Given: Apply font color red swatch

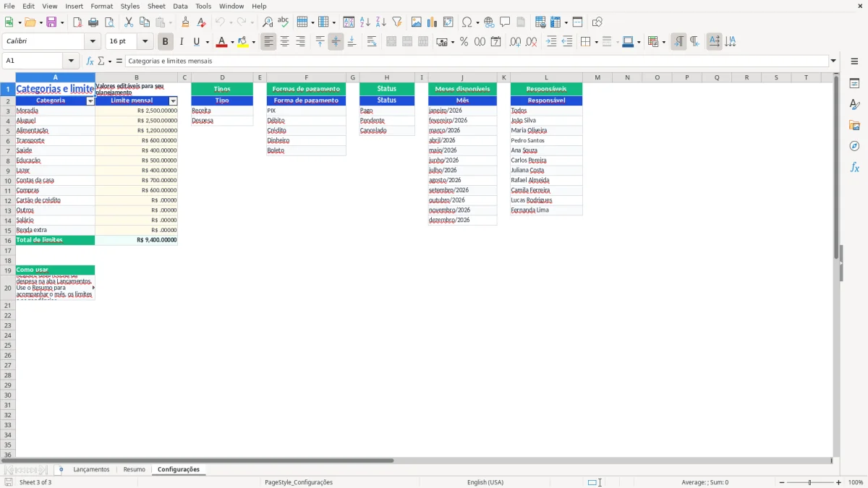Looking at the screenshot, I should click(221, 42).
